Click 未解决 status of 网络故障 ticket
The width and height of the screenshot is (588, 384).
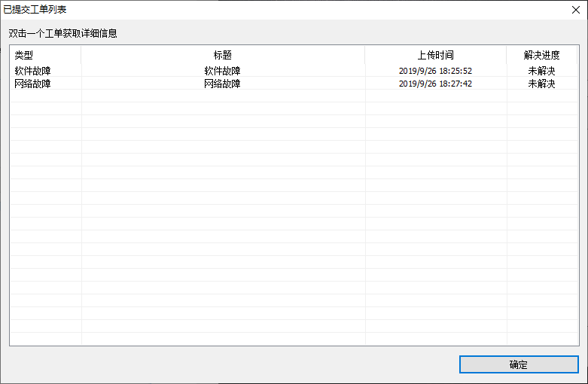point(541,84)
